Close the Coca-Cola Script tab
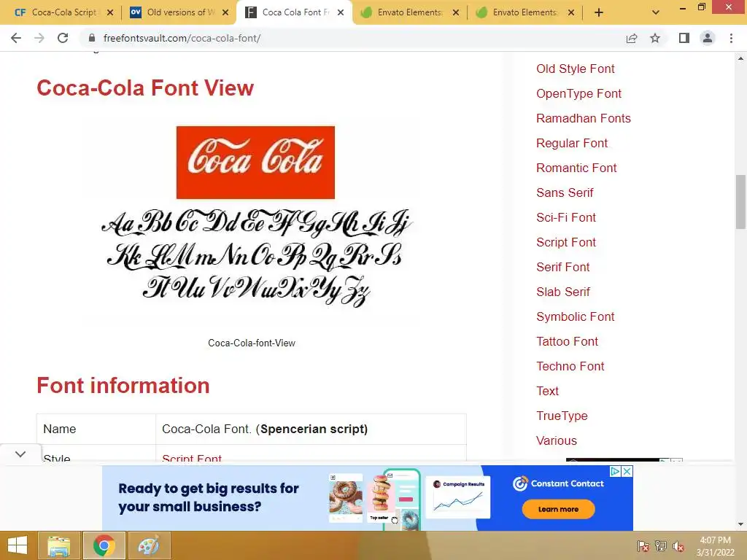The height and width of the screenshot is (560, 747). (110, 13)
